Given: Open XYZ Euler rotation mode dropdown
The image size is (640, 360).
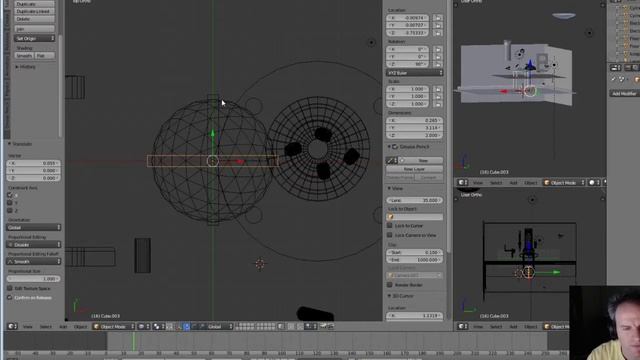Looking at the screenshot, I should [x=414, y=73].
